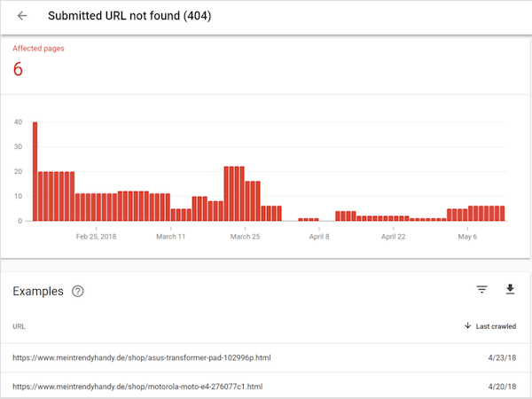Click the April 8 date label
Viewport: 532px width, 399px height.
(319, 237)
